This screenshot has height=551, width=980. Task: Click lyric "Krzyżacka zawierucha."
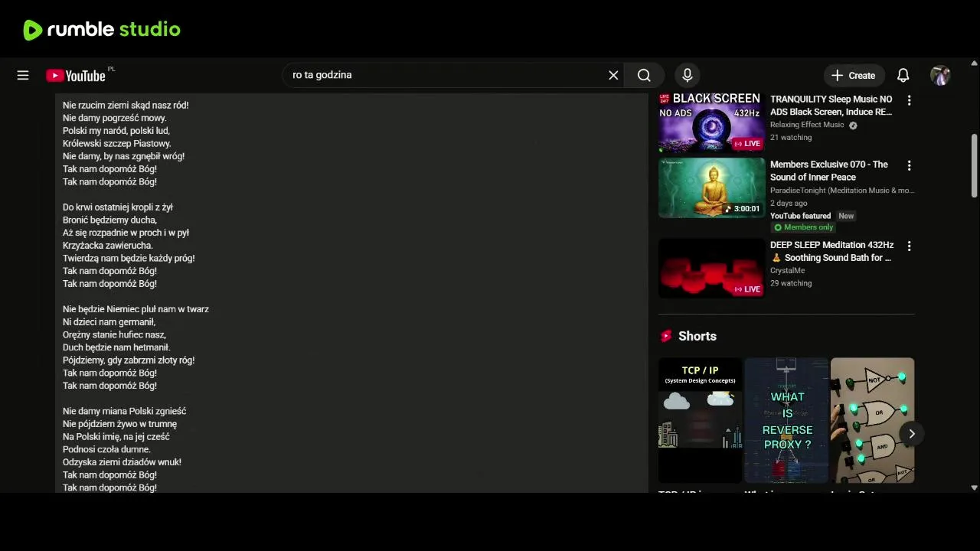click(108, 246)
